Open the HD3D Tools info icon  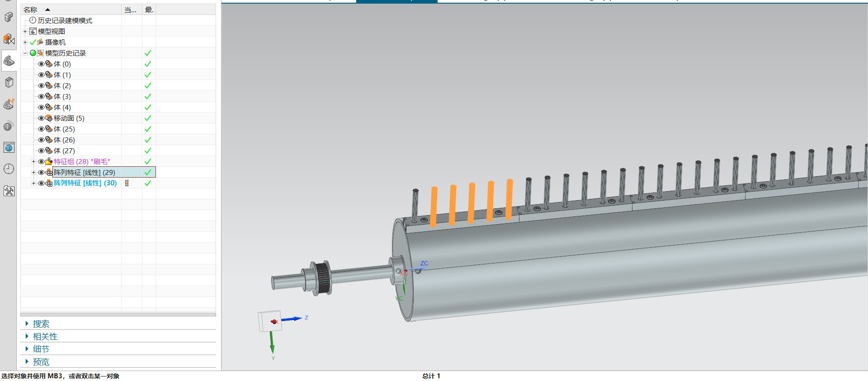click(x=9, y=126)
